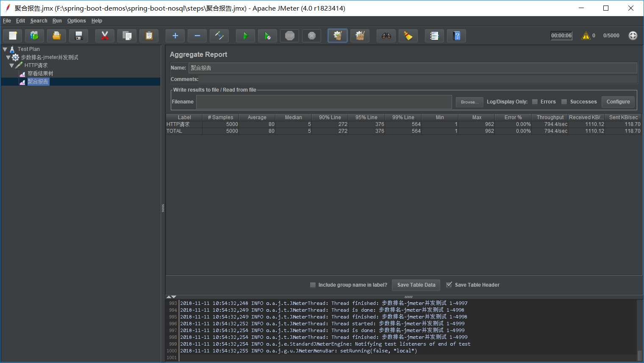Click Start no pauses icon

tap(267, 36)
